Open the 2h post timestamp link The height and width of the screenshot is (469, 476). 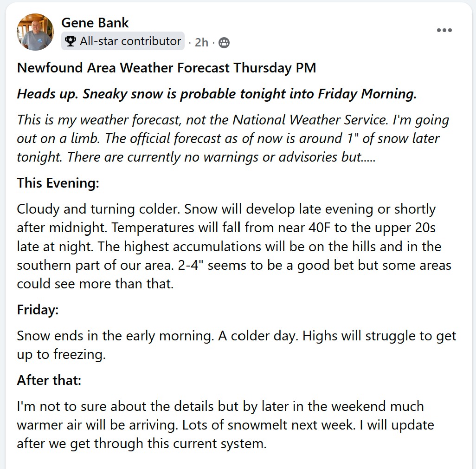201,43
